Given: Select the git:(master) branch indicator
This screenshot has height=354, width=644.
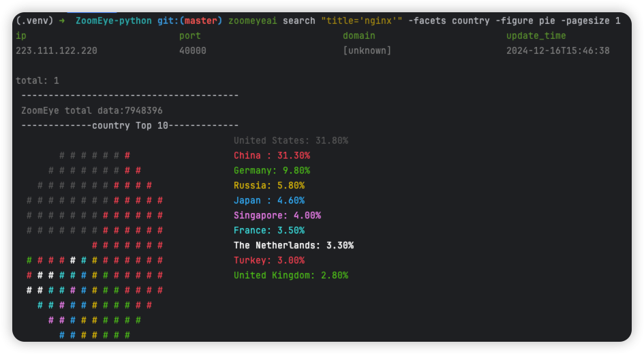Looking at the screenshot, I should coord(189,21).
